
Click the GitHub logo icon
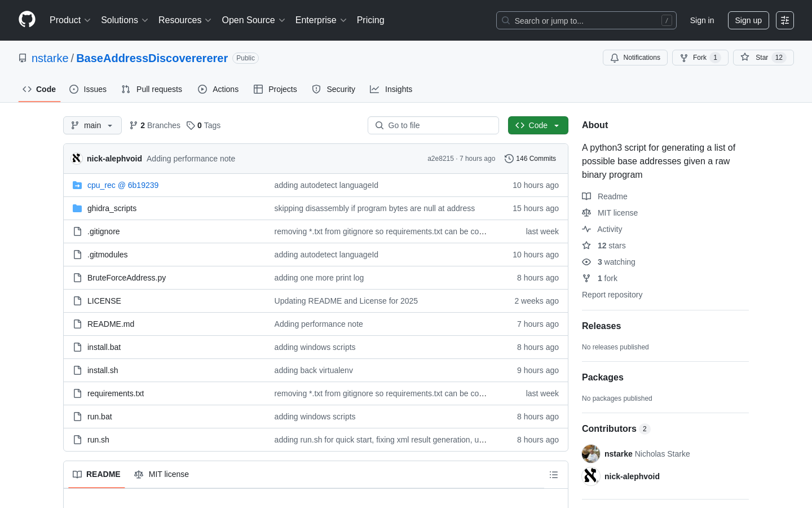pyautogui.click(x=27, y=20)
